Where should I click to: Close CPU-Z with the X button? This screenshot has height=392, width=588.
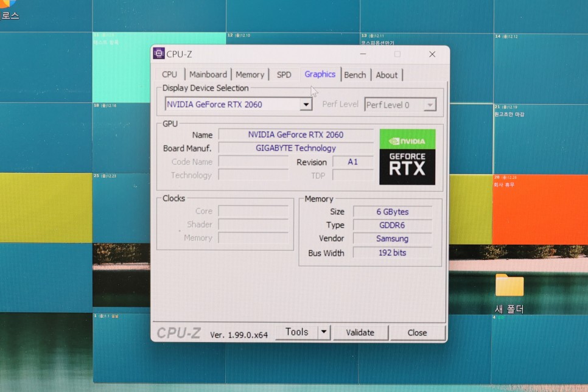coord(432,54)
